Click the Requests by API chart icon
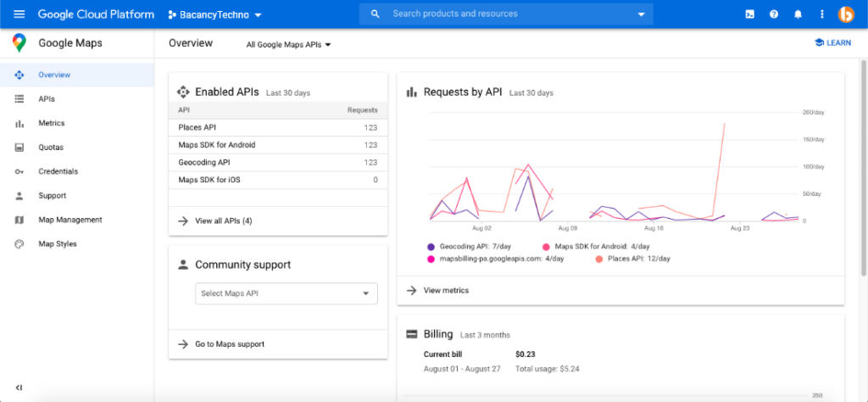This screenshot has height=402, width=868. point(411,92)
